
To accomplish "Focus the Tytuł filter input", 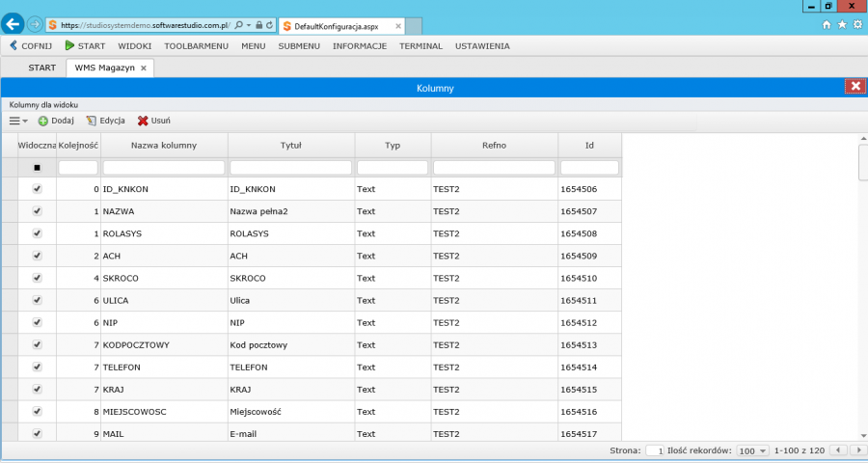I will click(290, 167).
